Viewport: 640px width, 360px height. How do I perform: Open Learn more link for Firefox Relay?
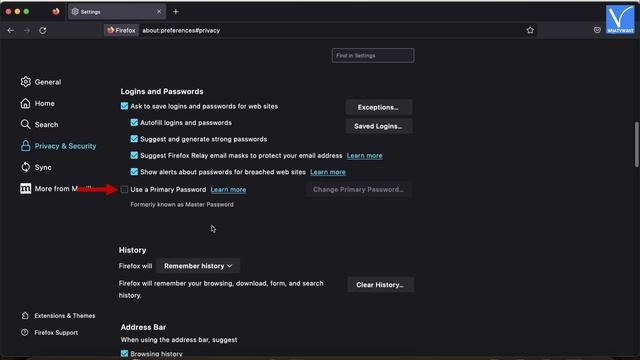tap(364, 156)
